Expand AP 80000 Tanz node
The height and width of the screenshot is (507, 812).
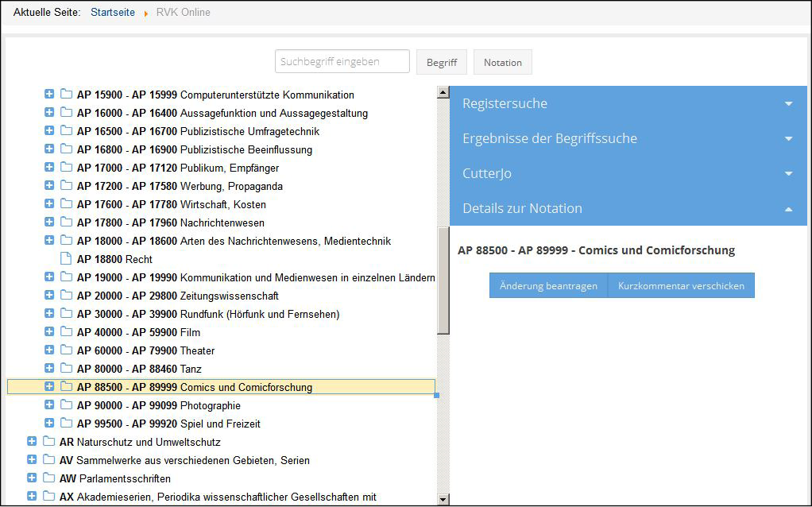tap(49, 368)
